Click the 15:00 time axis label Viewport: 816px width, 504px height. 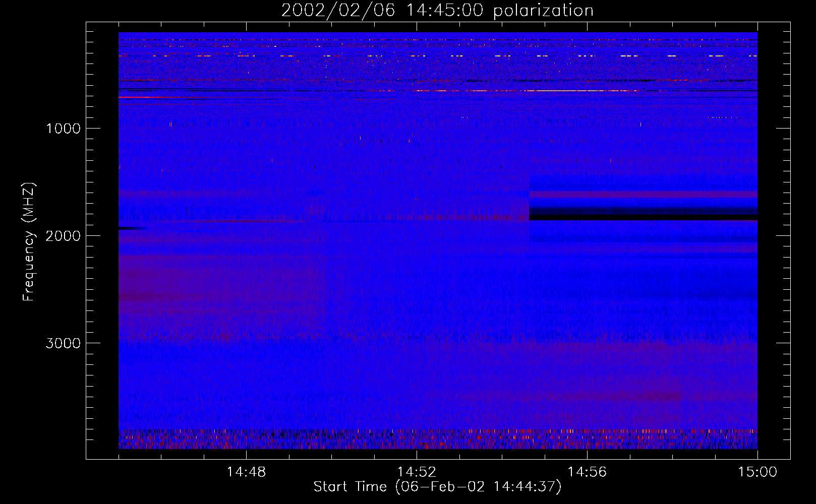coord(757,472)
